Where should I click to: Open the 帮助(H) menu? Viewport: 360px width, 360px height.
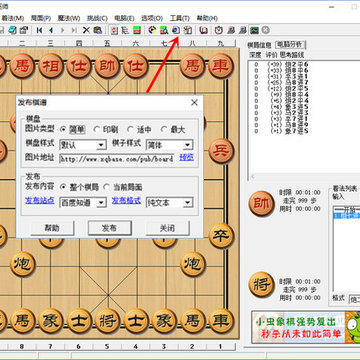[x=207, y=18]
